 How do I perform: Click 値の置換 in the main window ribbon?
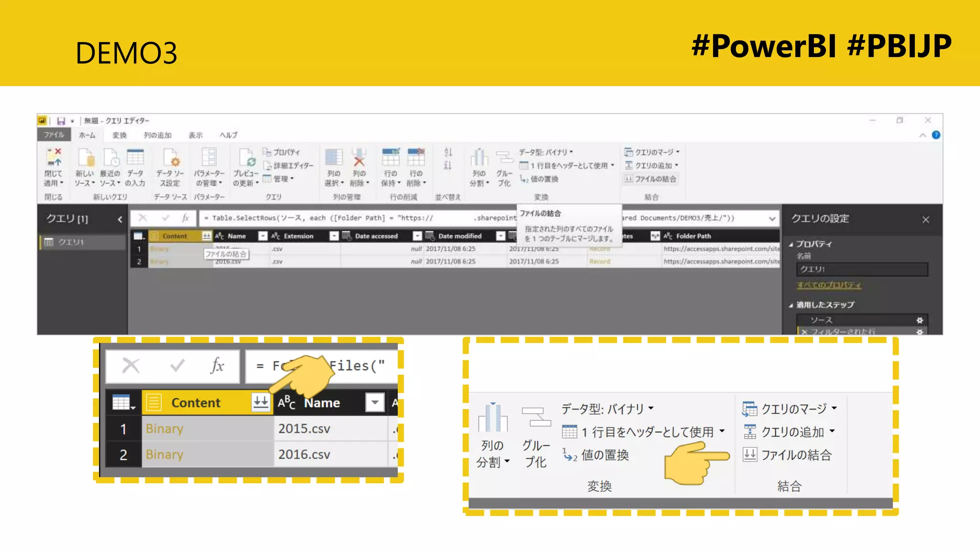[x=539, y=179]
